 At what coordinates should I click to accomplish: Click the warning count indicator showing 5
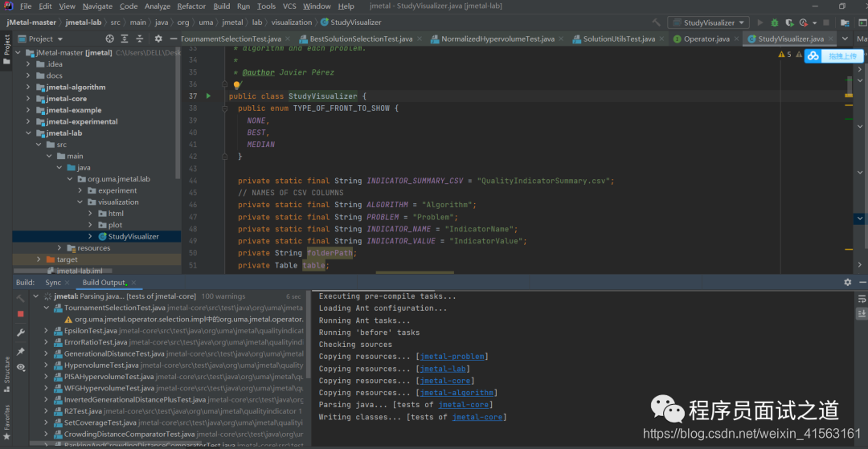[785, 54]
